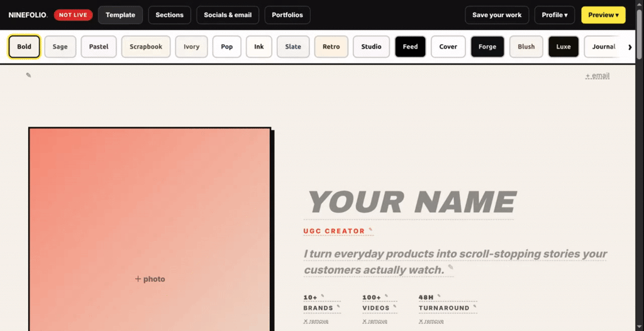
Task: Choose the Scrapbook template
Action: click(x=146, y=47)
